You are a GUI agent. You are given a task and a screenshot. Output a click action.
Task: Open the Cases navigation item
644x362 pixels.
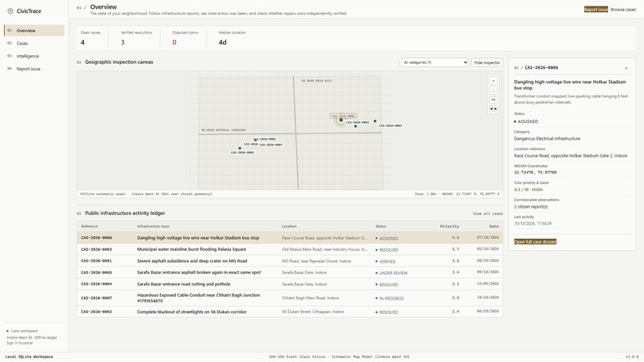34,43
